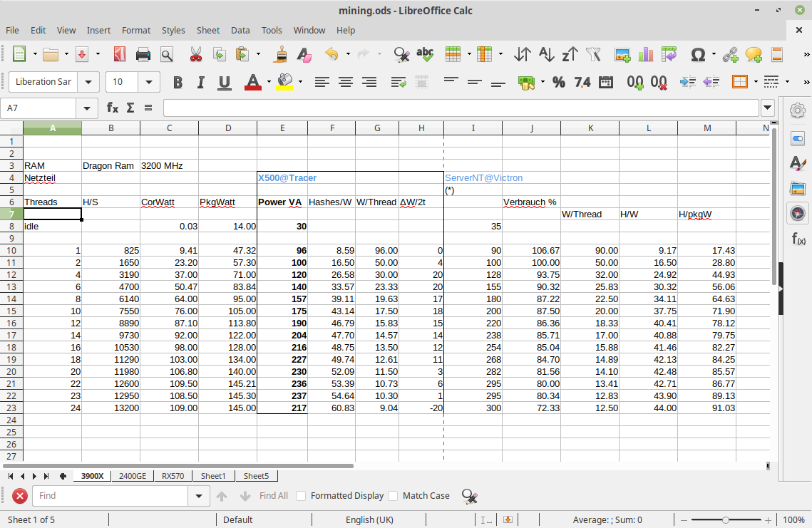
Task: Click the Print icon in toolbar
Action: (x=143, y=54)
